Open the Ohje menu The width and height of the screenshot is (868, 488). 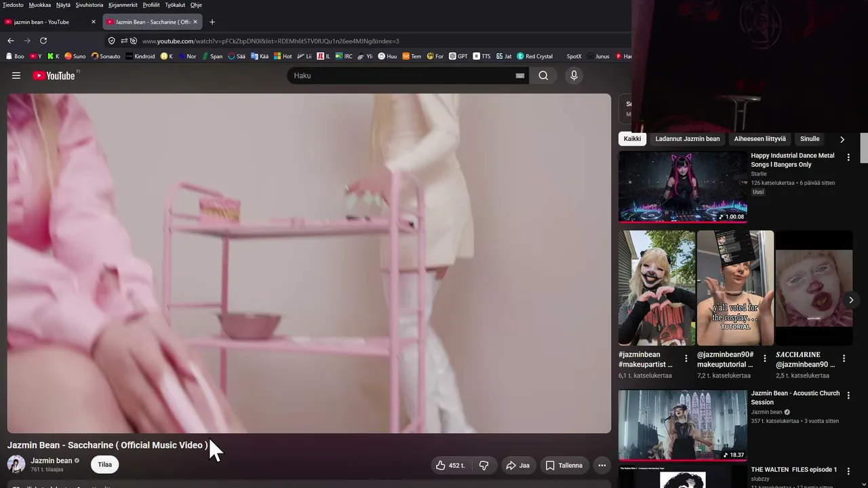[196, 5]
